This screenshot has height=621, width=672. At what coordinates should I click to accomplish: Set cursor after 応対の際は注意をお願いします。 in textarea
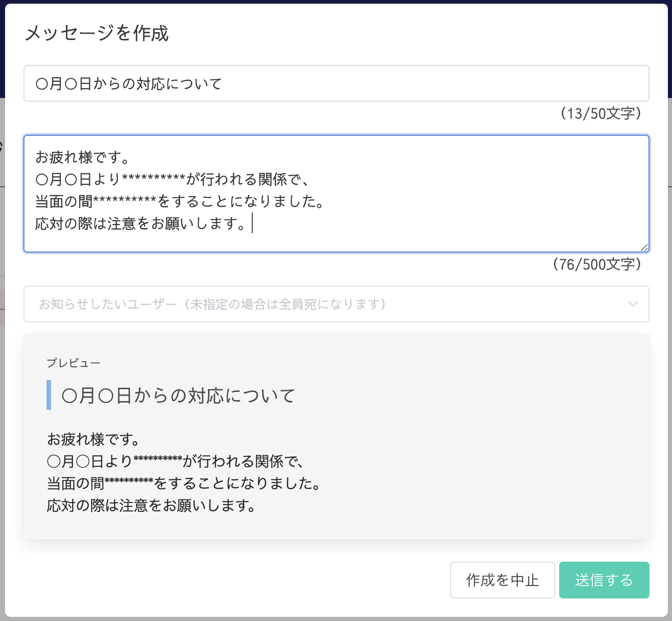251,224
